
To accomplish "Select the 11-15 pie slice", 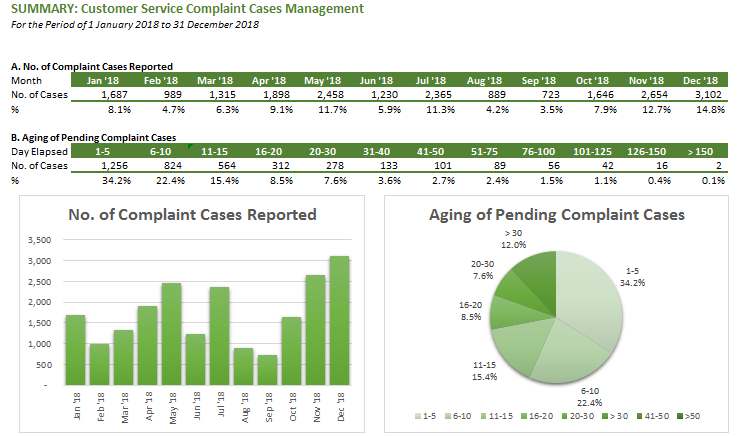I will point(522,346).
